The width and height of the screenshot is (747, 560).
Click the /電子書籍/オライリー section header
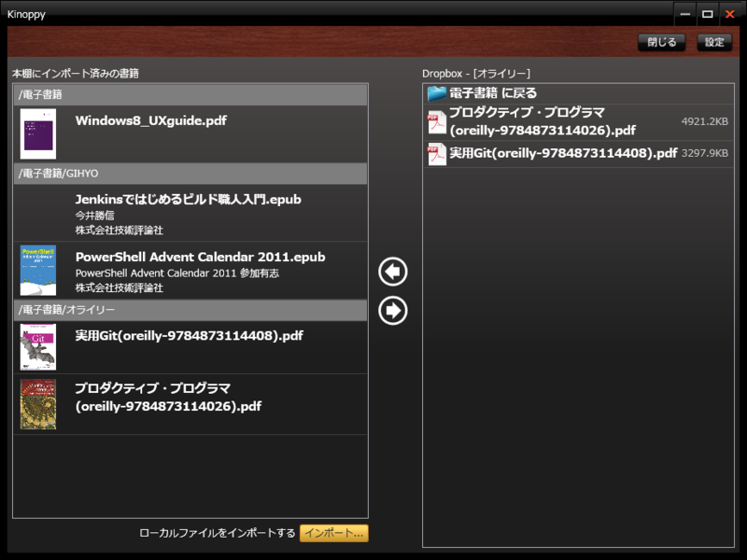point(187,310)
